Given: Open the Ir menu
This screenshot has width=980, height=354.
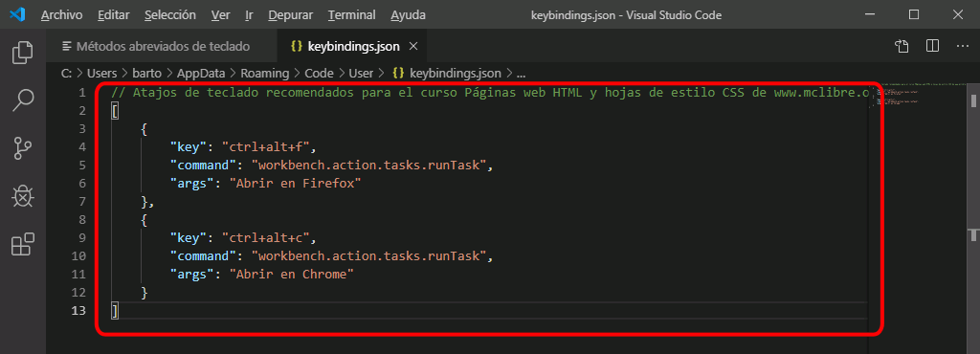Looking at the screenshot, I should point(250,15).
